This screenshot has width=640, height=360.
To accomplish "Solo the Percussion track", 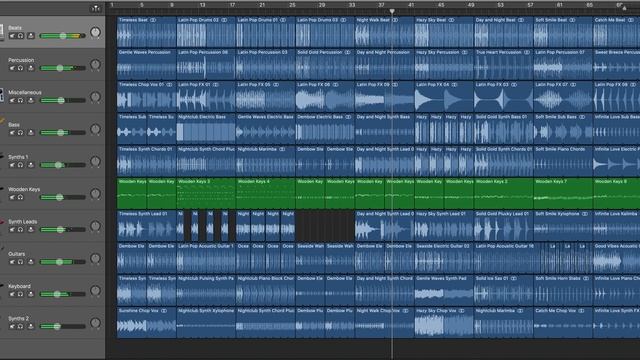I will coord(20,68).
